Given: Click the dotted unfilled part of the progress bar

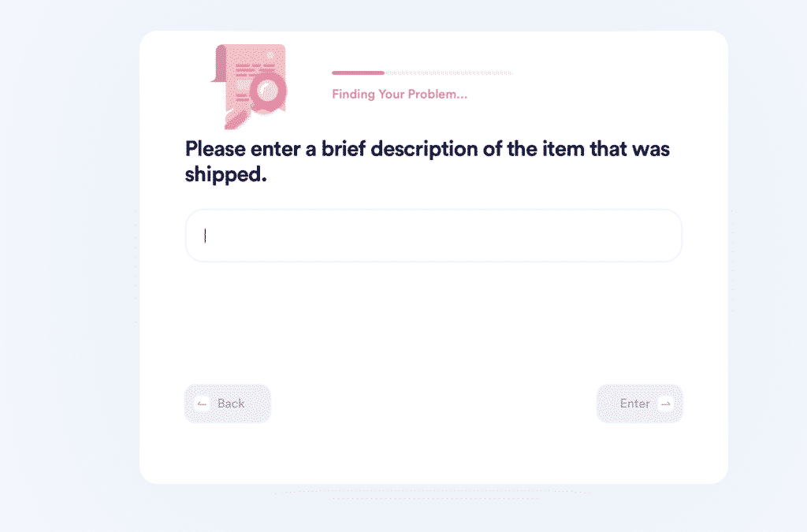Looking at the screenshot, I should (448, 73).
